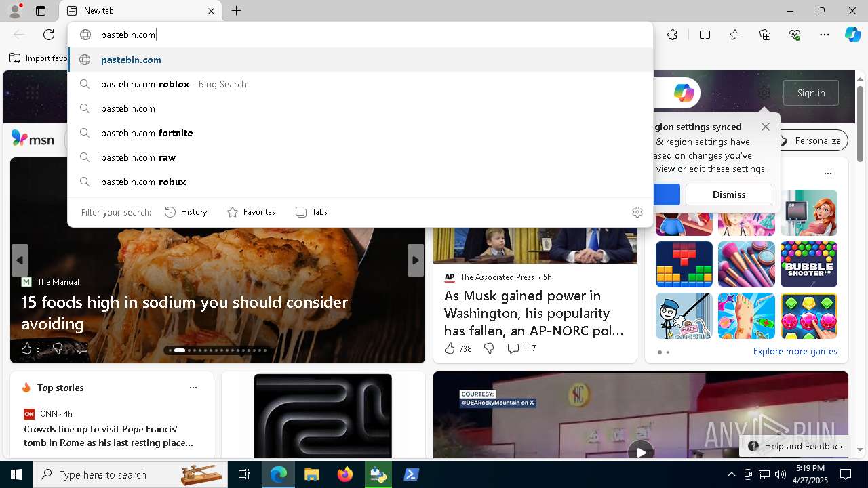Open the Bubble Shooter game thumbnail
The height and width of the screenshot is (488, 868).
[x=809, y=264]
